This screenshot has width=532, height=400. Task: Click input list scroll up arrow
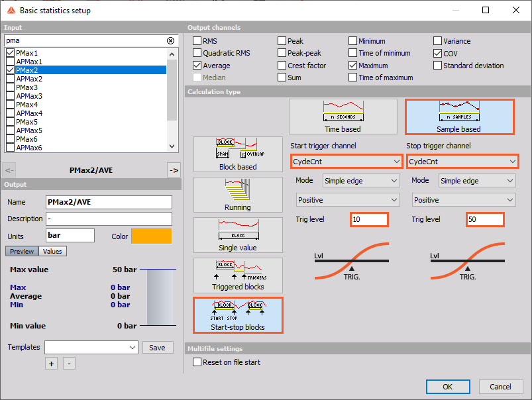pyautogui.click(x=172, y=54)
